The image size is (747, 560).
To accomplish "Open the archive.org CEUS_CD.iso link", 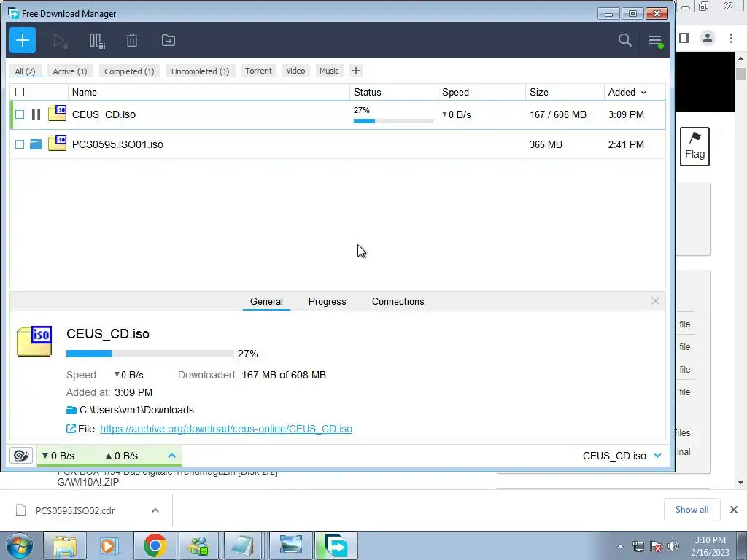I will pos(226,429).
